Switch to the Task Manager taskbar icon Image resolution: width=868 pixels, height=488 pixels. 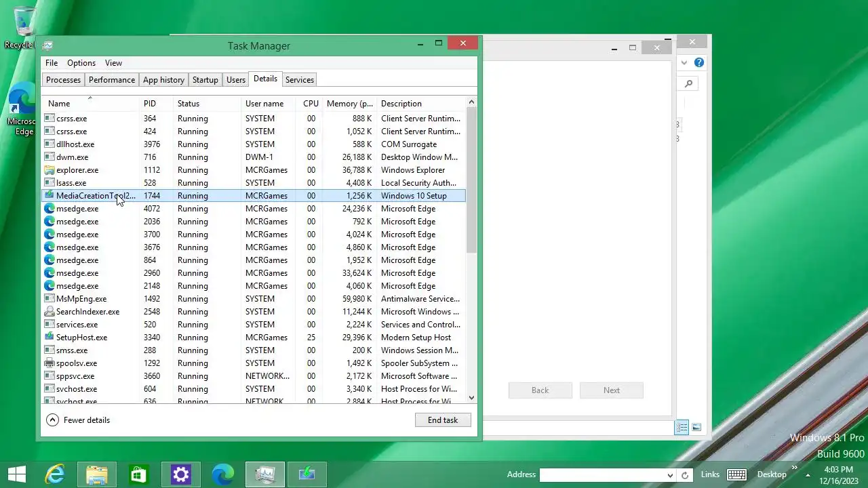click(264, 474)
